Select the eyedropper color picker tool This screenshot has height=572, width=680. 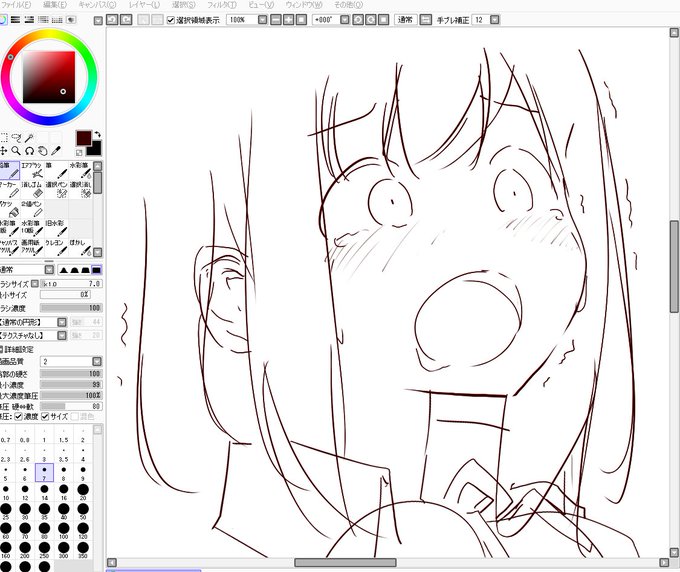pos(56,151)
